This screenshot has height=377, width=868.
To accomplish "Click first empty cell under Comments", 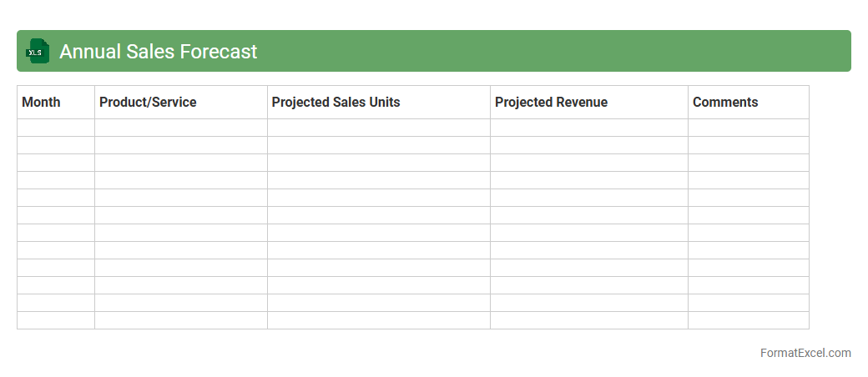I will [x=749, y=128].
